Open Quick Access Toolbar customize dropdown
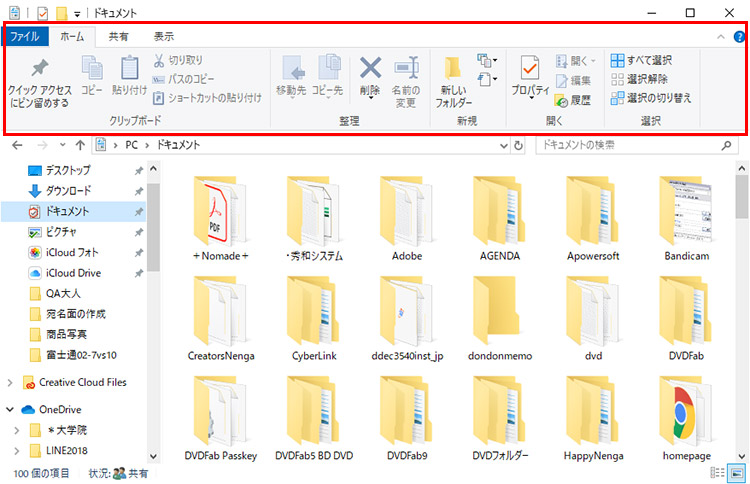This screenshot has height=484, width=750. coord(77,14)
